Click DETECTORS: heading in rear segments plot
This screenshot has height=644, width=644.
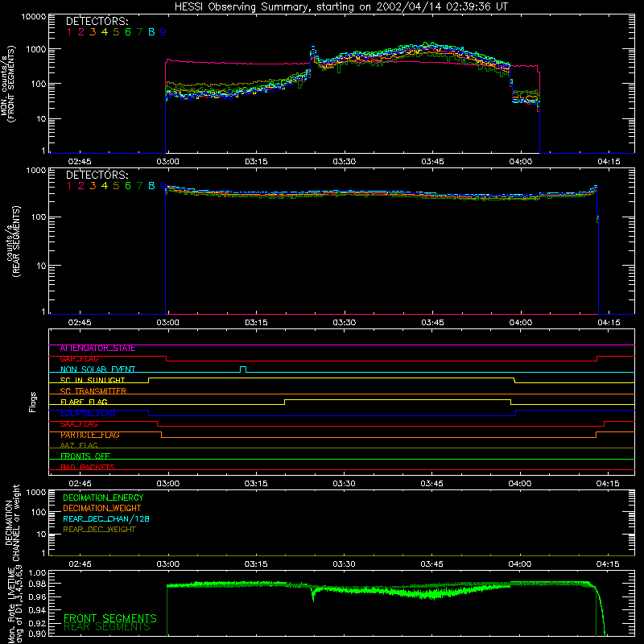click(x=97, y=175)
